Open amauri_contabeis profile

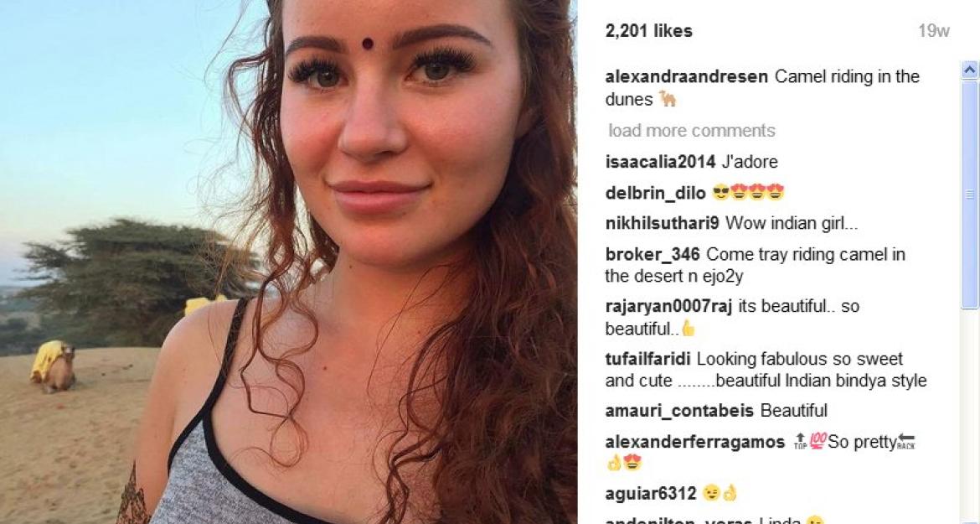(679, 411)
